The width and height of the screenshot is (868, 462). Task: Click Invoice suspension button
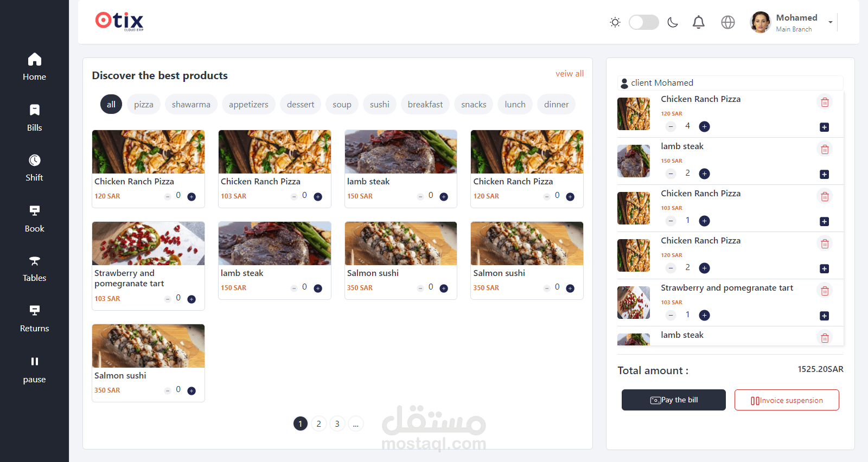coord(787,400)
